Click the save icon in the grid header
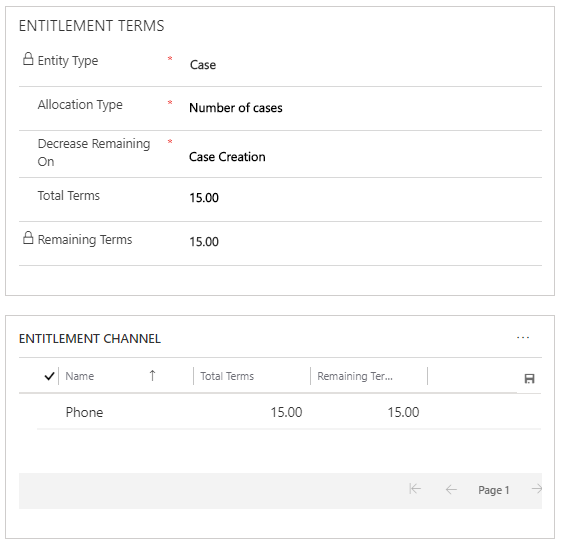Viewport: 562px width, 550px height. click(529, 378)
